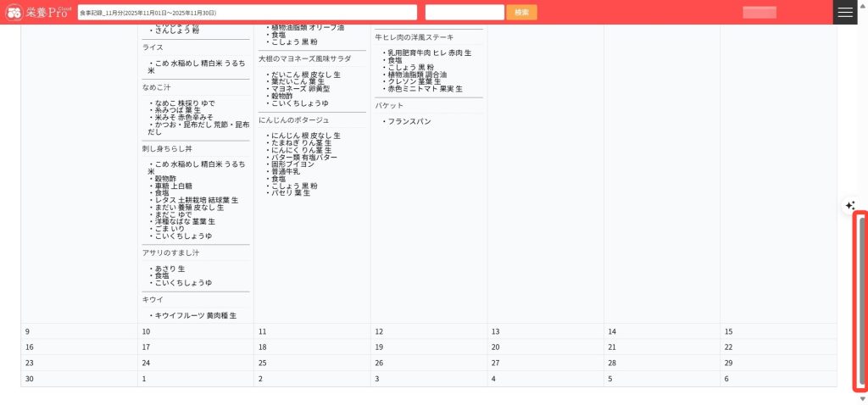Screen dimensions: 868x405
Task: Open the hamburger menu in the header
Action: coord(845,12)
